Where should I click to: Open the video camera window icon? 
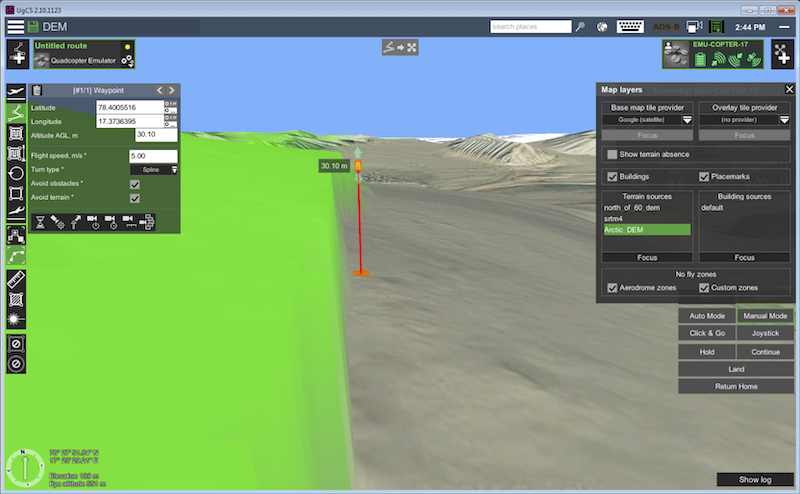(694, 27)
